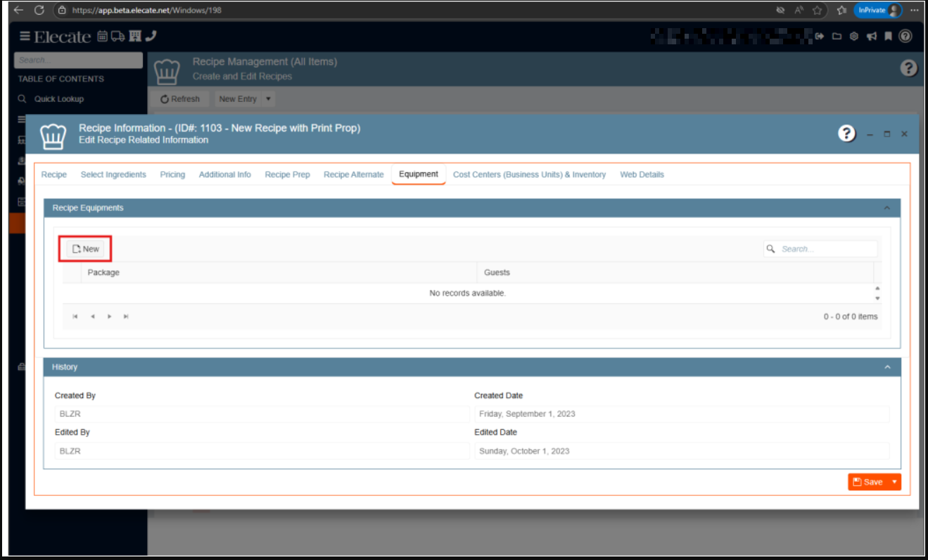Open help in Recipe Information dialog
The width and height of the screenshot is (928, 560).
pos(846,134)
